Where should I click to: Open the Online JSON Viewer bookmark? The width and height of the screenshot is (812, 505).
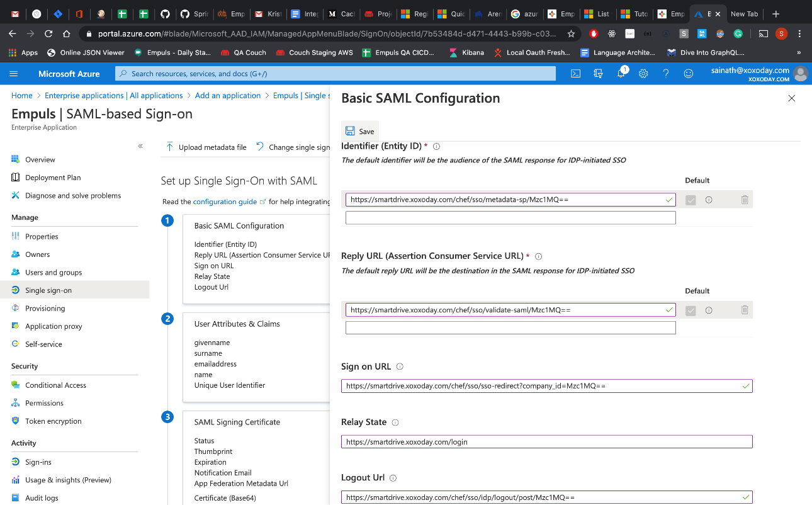pos(87,53)
